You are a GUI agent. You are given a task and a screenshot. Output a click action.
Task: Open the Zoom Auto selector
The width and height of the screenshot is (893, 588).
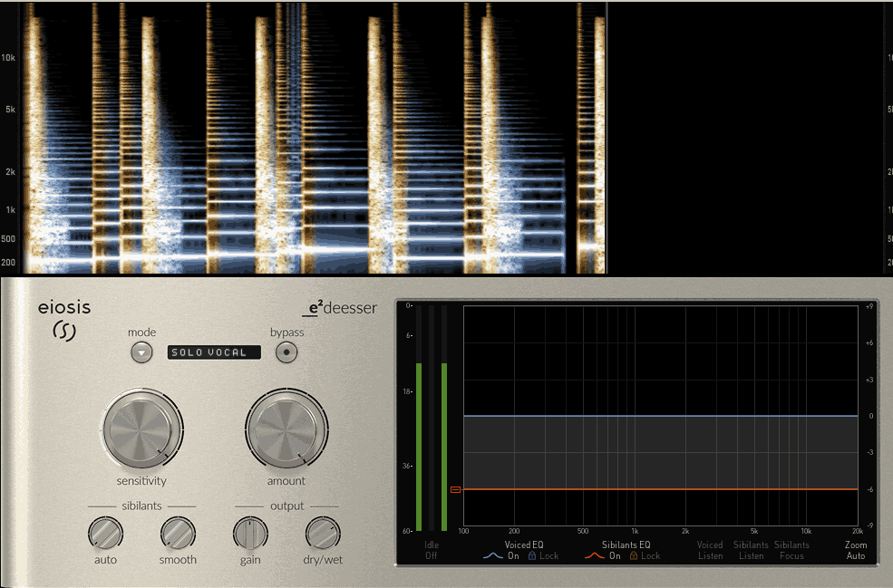[x=856, y=551]
